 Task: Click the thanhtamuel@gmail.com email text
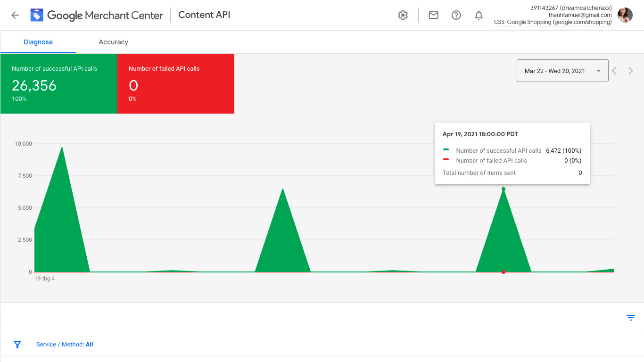tap(580, 15)
